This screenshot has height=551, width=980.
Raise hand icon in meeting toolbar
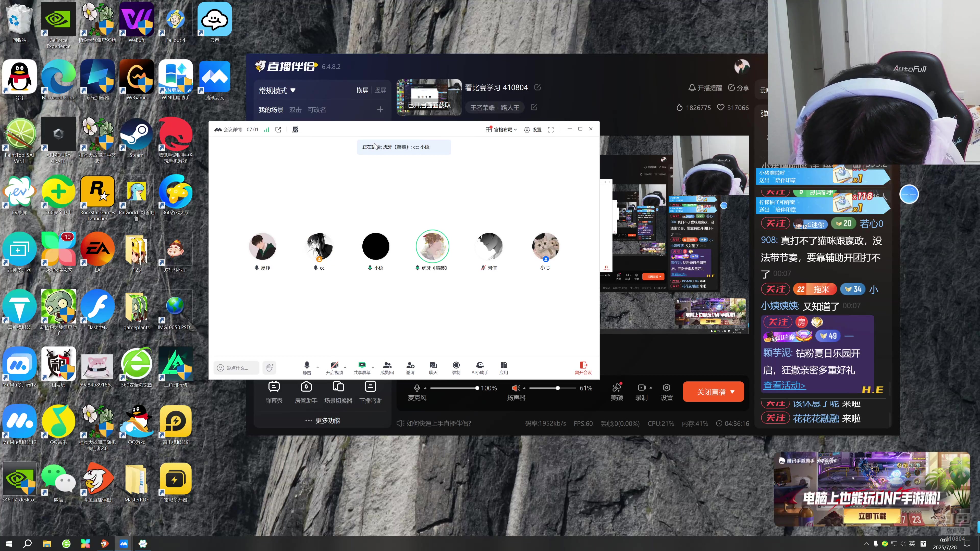[269, 368]
